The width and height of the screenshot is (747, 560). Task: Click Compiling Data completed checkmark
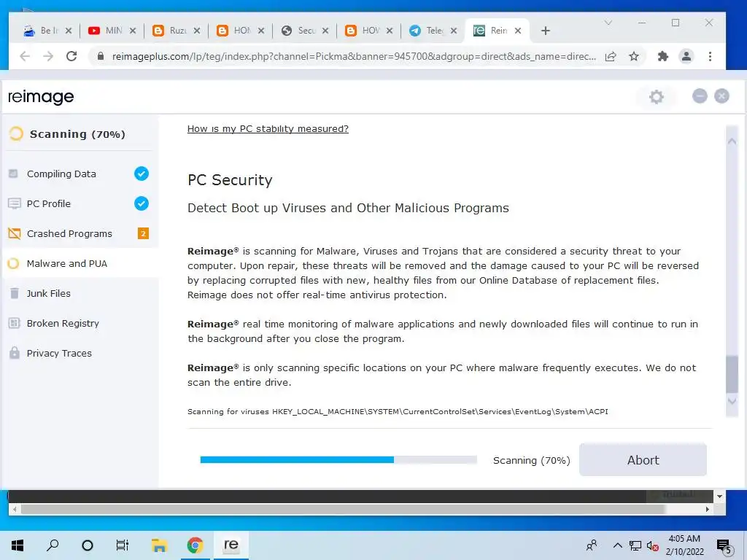point(141,174)
